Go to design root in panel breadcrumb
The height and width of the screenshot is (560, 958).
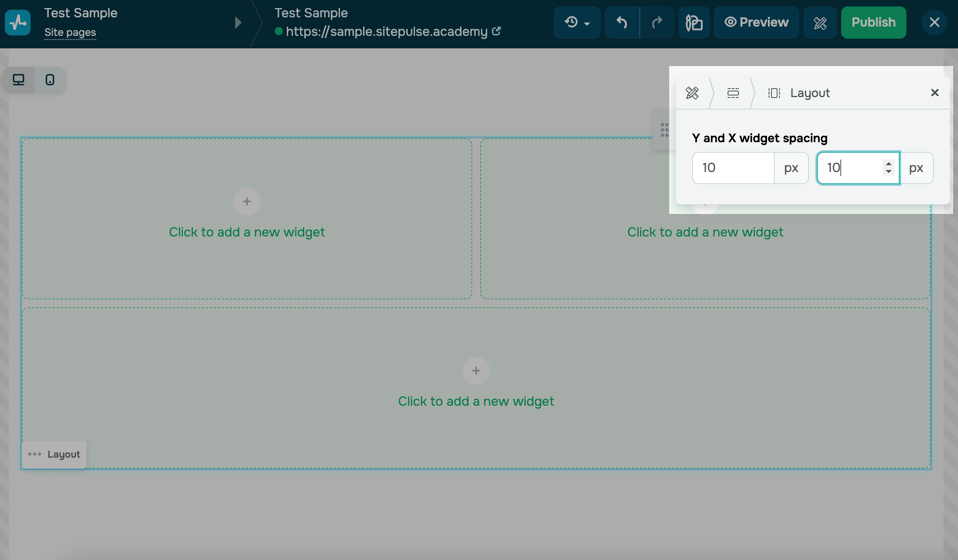pyautogui.click(x=692, y=93)
